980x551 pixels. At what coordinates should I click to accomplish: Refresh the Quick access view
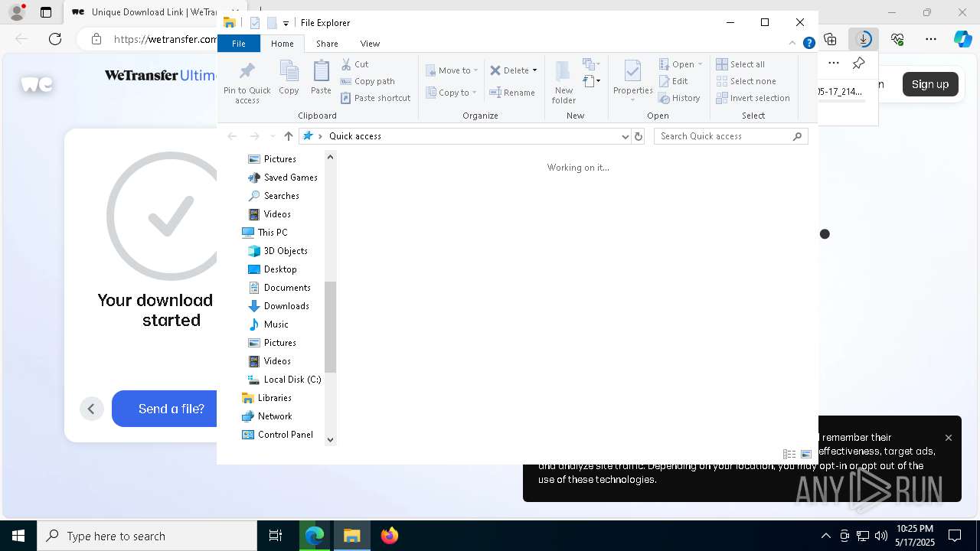pyautogui.click(x=639, y=136)
